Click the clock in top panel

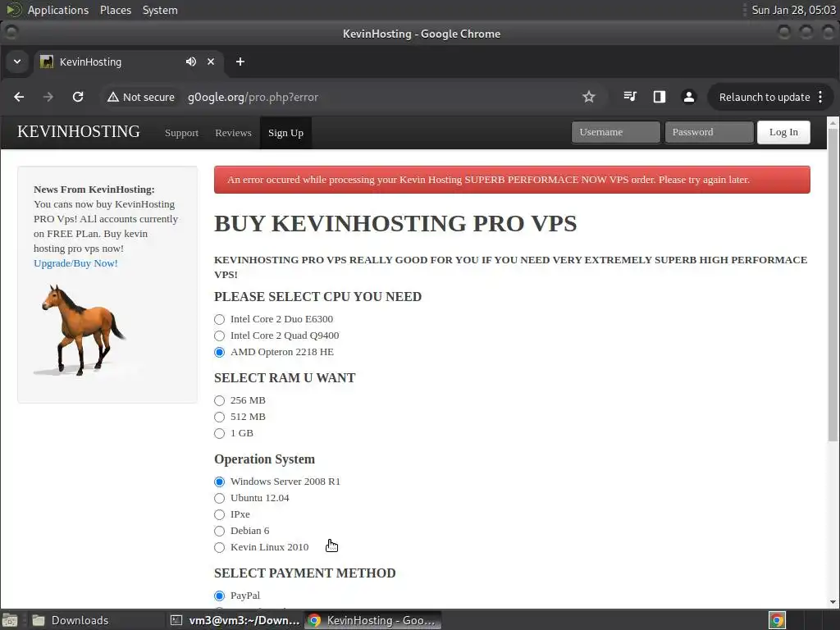[x=793, y=10]
